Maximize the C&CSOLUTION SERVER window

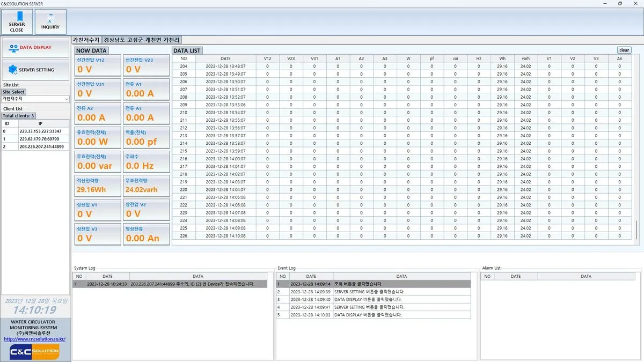tap(620, 3)
